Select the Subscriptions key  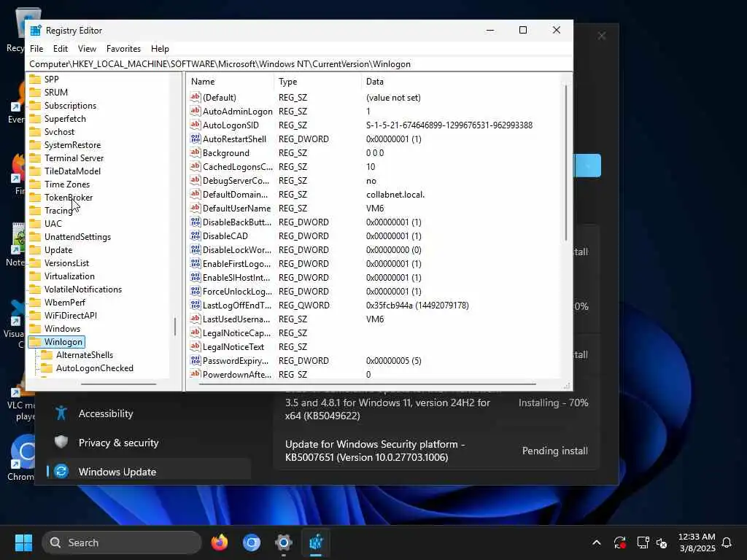[70, 106]
